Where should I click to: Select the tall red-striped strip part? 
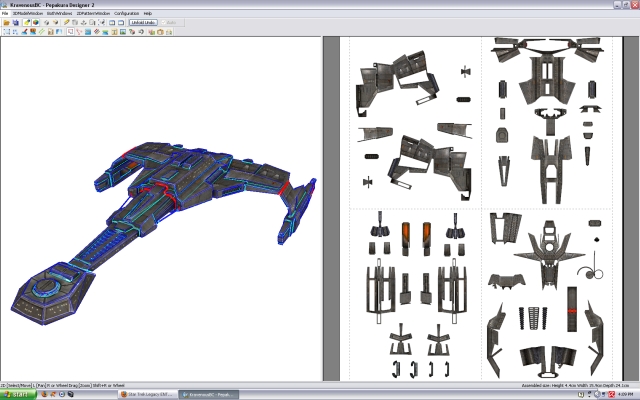(x=572, y=309)
